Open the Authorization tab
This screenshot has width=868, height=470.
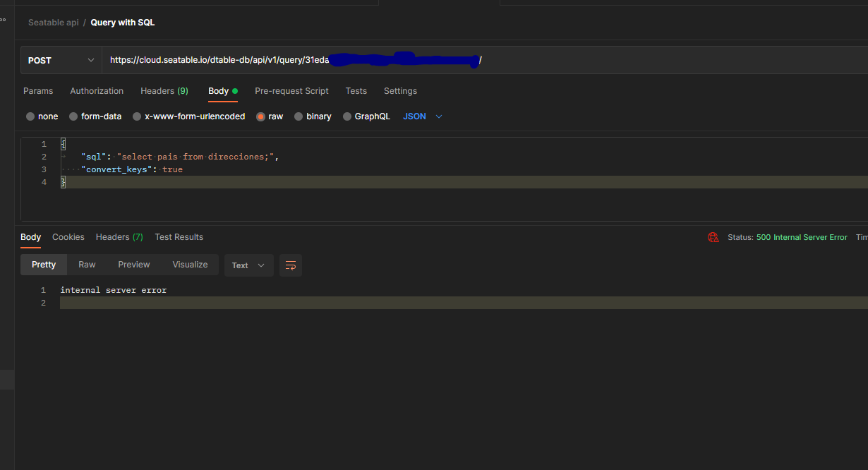coord(97,91)
